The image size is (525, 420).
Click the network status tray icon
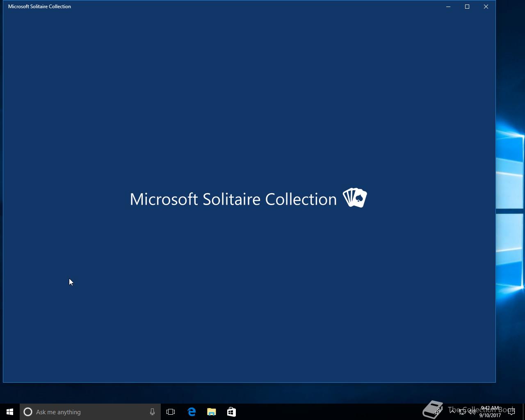(462, 412)
